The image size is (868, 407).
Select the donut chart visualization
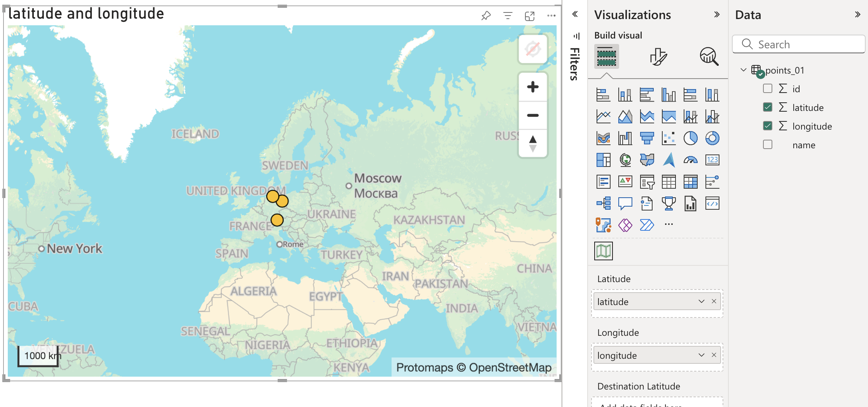point(712,138)
